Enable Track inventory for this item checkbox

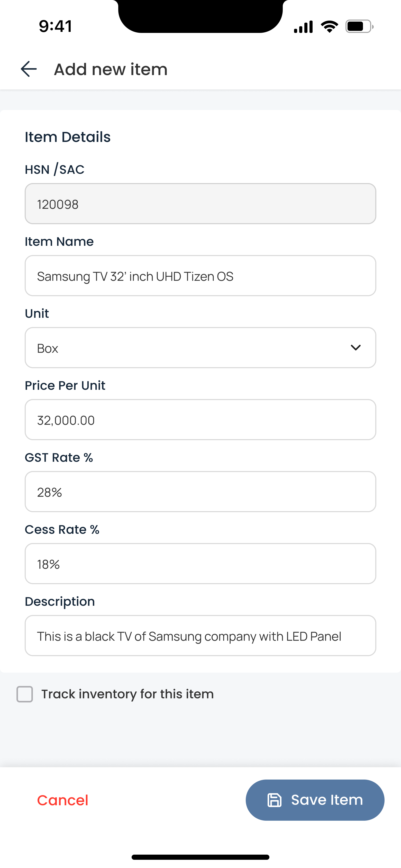[25, 694]
